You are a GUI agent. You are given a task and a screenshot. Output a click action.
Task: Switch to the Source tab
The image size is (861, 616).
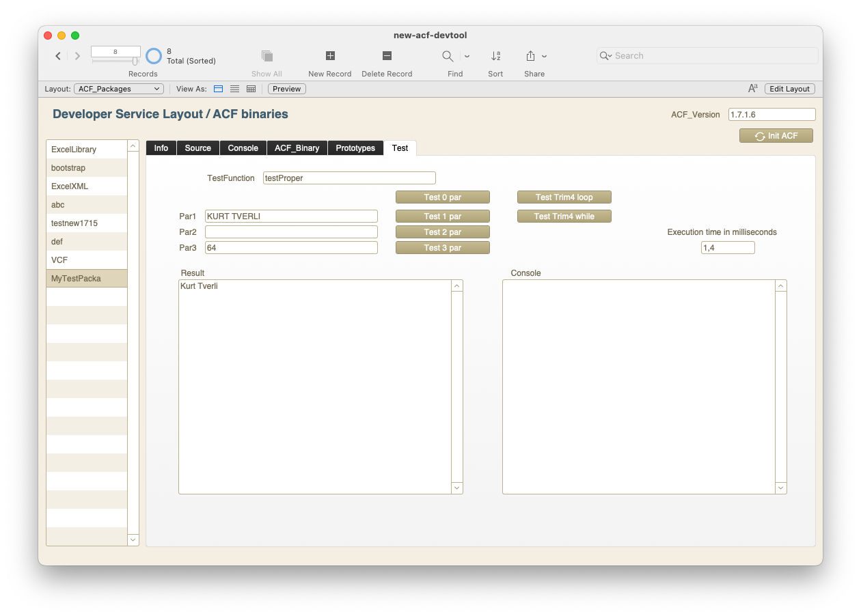pos(198,148)
